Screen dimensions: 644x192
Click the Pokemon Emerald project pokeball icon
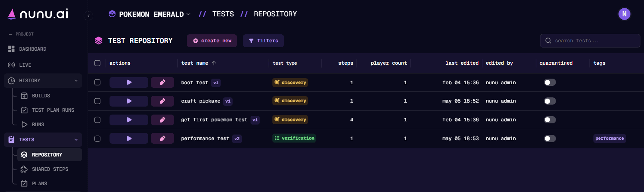point(112,14)
